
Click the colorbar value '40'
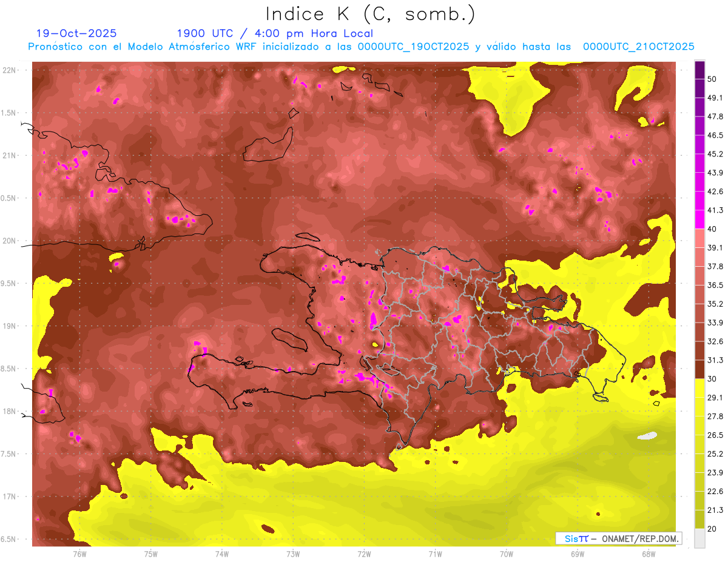pos(713,229)
